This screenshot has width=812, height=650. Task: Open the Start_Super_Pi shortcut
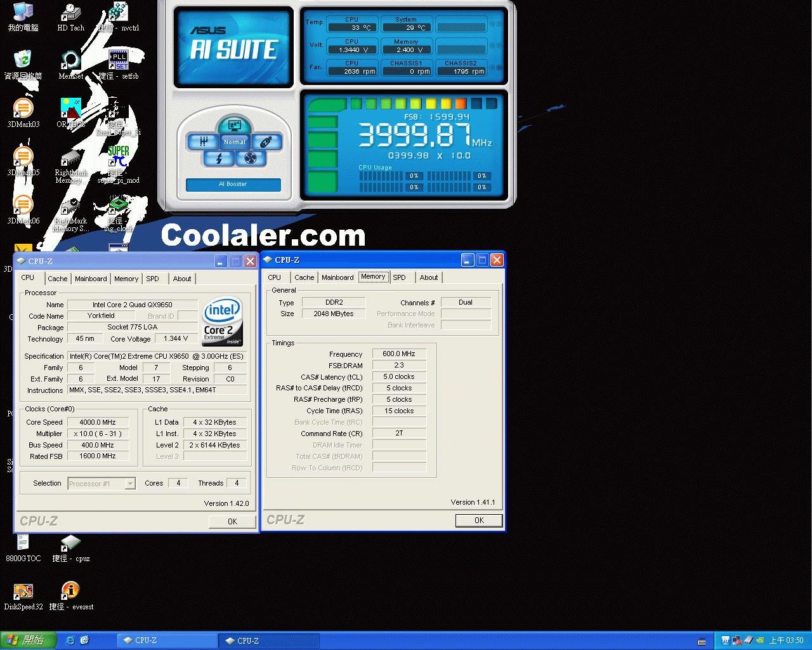(x=119, y=116)
